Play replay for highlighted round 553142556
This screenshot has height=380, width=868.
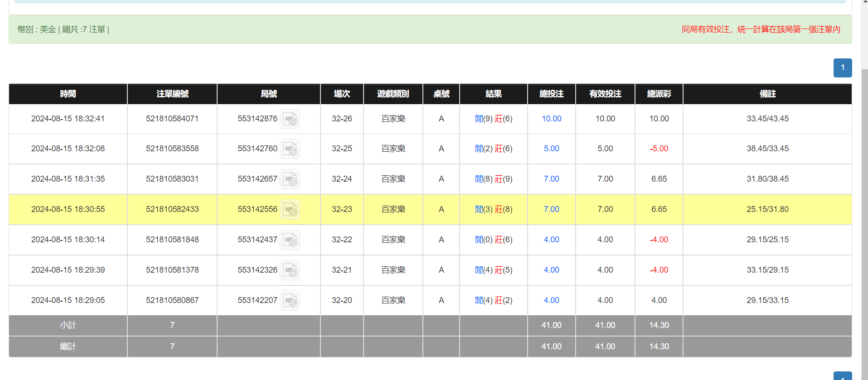(x=290, y=210)
